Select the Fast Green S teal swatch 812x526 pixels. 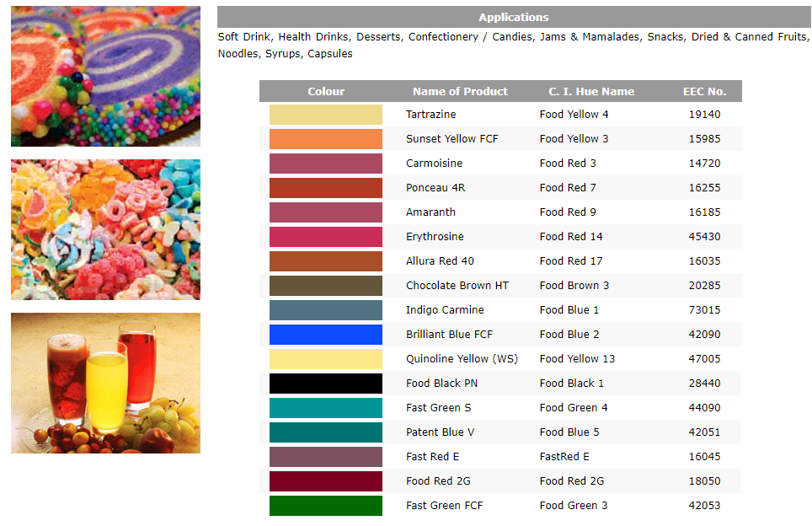326,408
